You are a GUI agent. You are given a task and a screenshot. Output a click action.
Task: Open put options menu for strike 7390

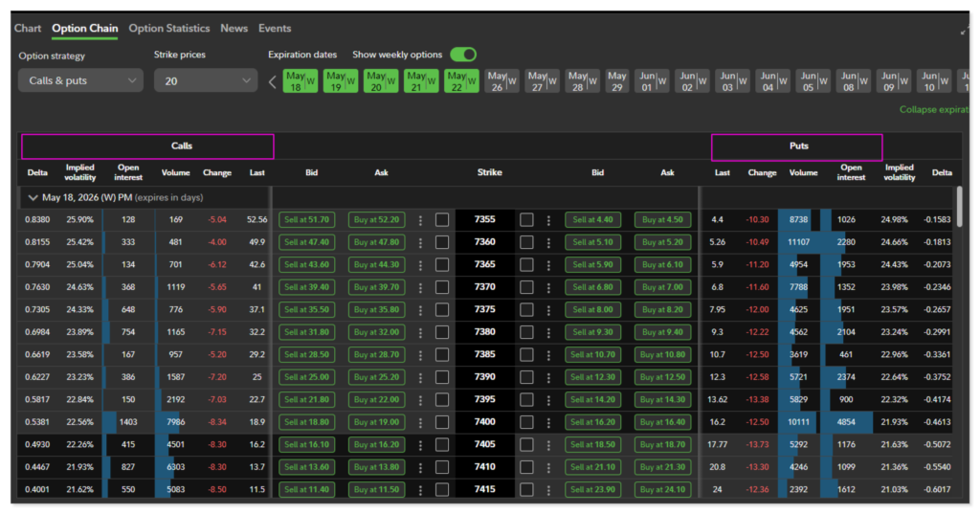point(548,378)
